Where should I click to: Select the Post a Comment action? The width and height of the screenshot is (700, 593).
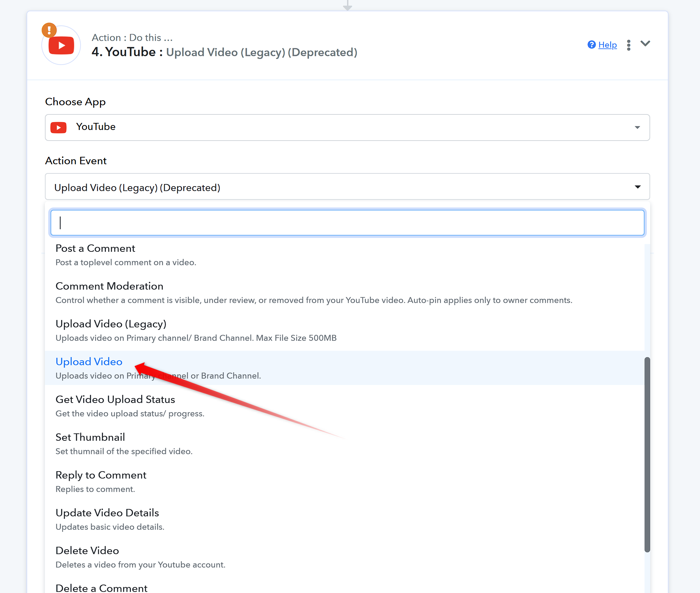click(x=345, y=255)
